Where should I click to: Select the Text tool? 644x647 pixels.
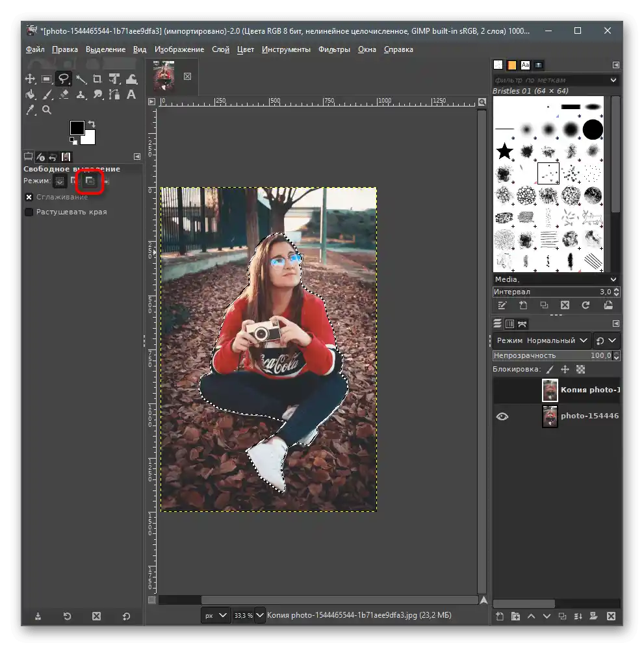point(131,94)
